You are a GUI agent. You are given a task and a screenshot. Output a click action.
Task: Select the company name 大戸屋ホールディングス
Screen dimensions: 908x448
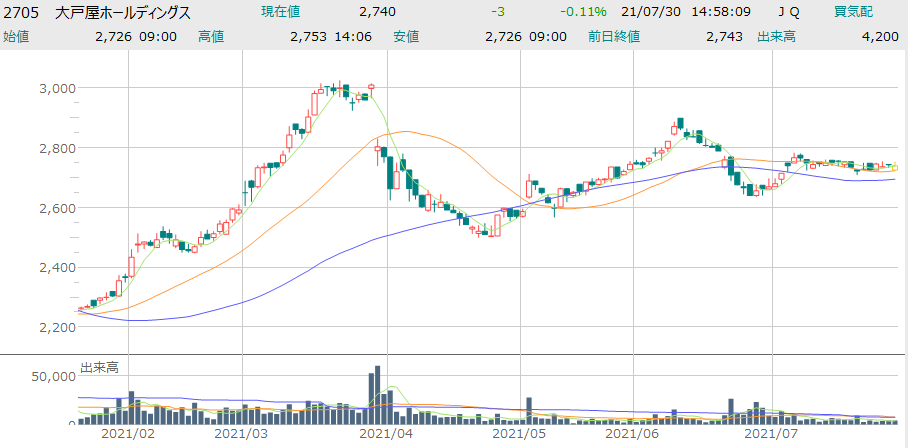pos(124,12)
